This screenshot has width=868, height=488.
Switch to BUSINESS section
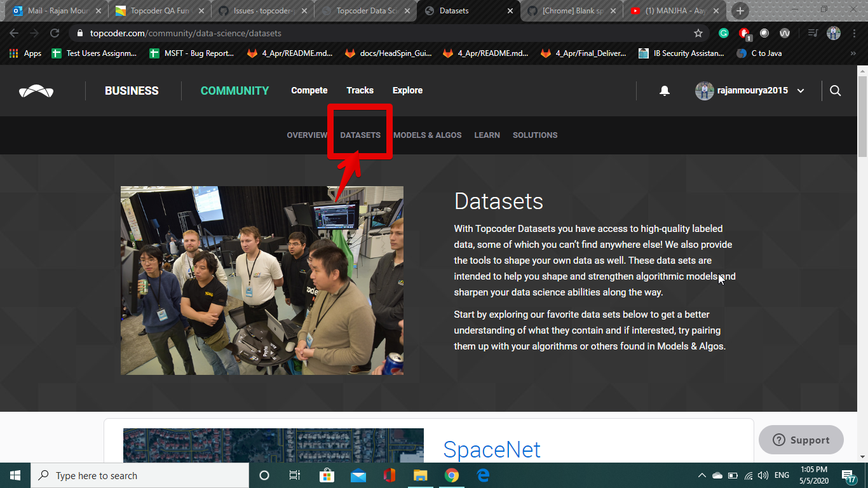tap(132, 91)
